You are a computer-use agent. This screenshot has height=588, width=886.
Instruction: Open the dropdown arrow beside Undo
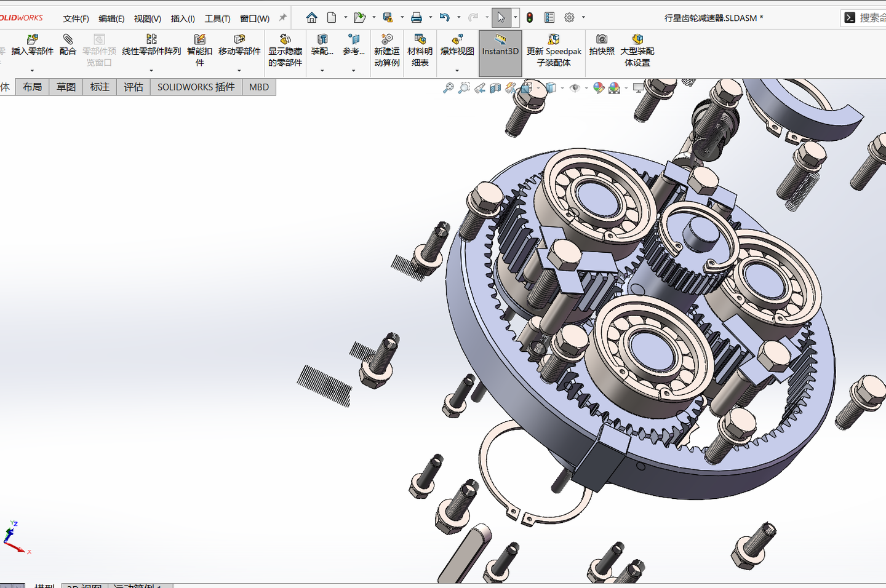(458, 17)
